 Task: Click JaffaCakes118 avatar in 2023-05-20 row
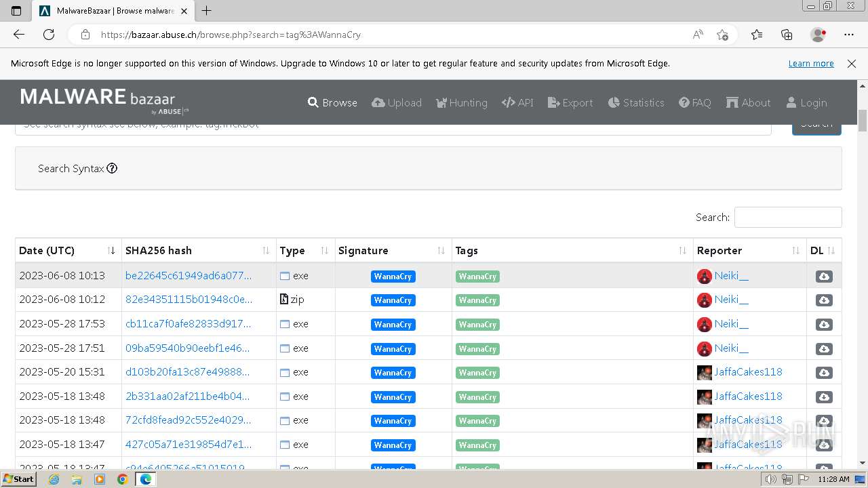click(x=705, y=372)
